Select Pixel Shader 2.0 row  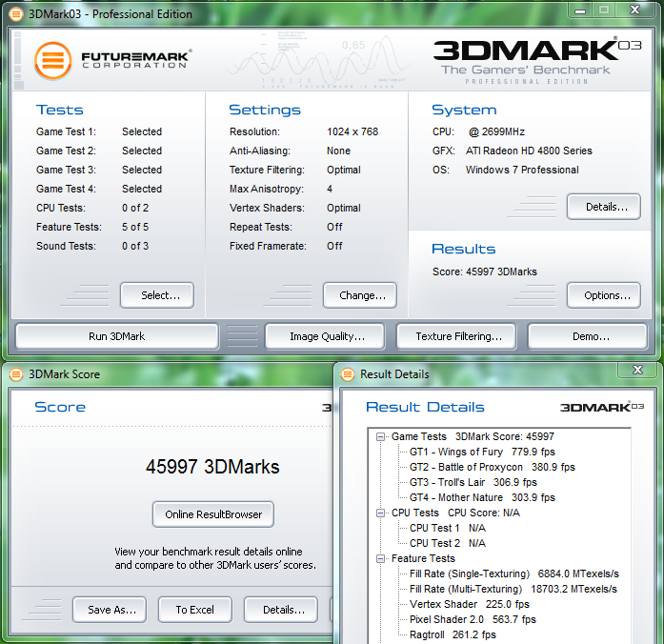click(473, 619)
